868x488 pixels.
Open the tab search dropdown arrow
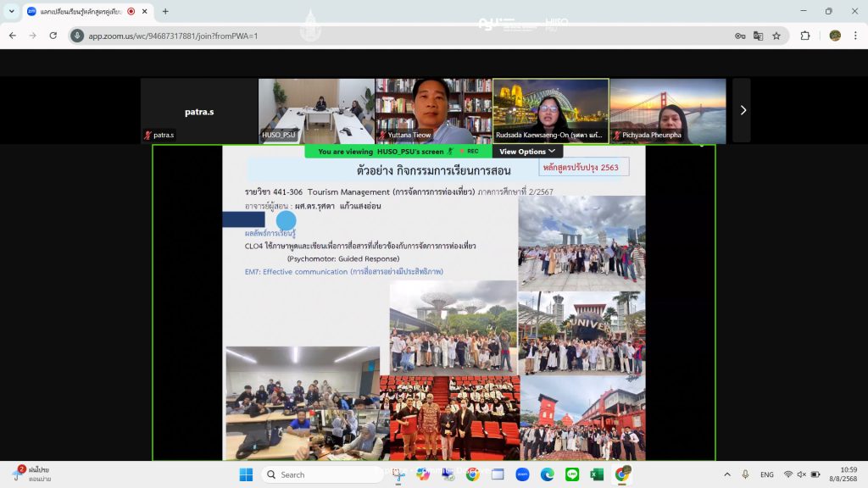pos(12,11)
